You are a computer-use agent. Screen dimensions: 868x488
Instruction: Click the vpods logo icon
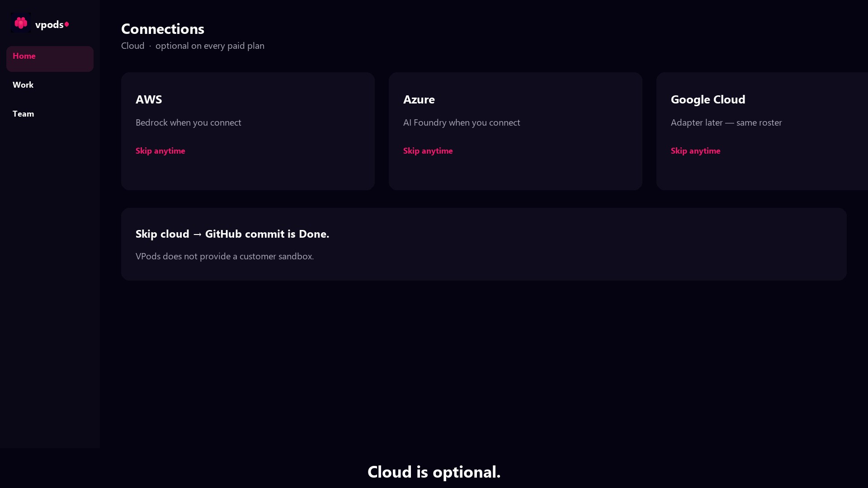21,23
